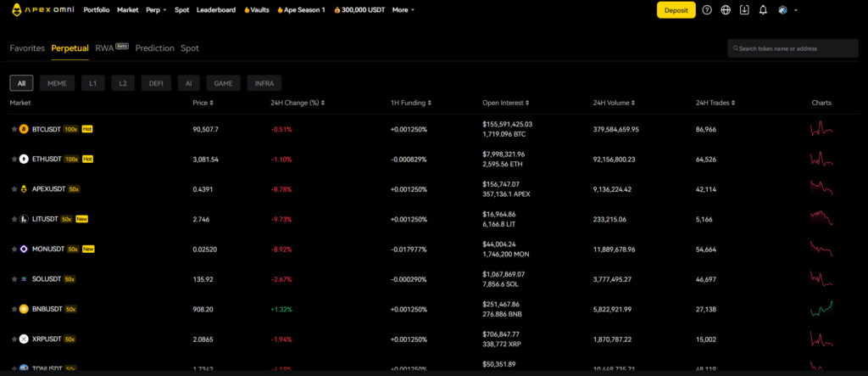Click the globe language icon
The height and width of the screenshot is (376, 868).
pos(726,10)
